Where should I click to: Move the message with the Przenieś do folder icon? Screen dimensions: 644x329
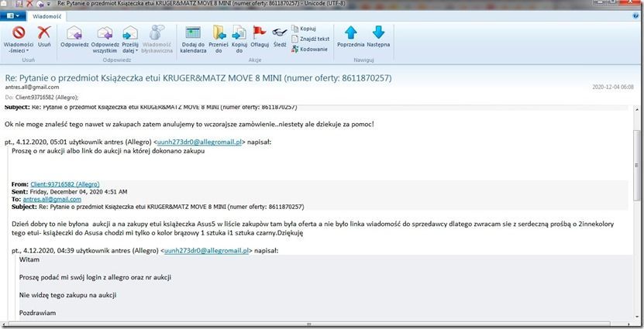click(x=219, y=33)
